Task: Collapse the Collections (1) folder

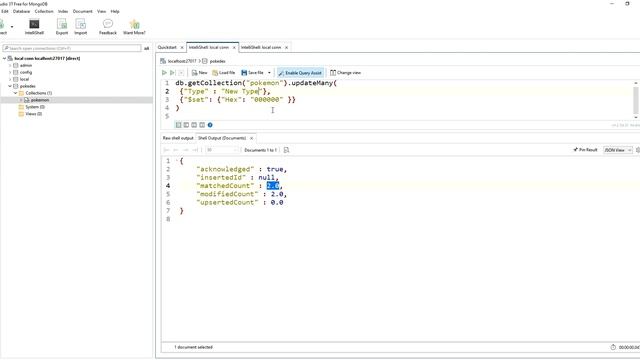Action: point(16,93)
